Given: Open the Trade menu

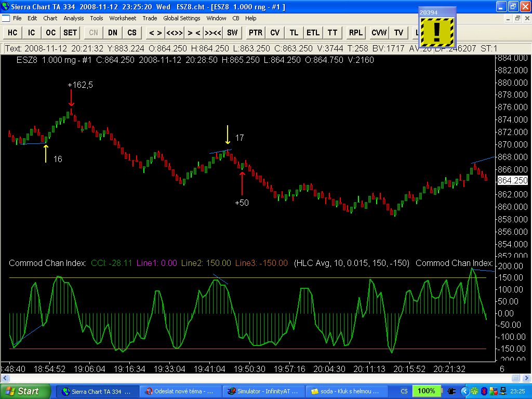Looking at the screenshot, I should pyautogui.click(x=150, y=18).
